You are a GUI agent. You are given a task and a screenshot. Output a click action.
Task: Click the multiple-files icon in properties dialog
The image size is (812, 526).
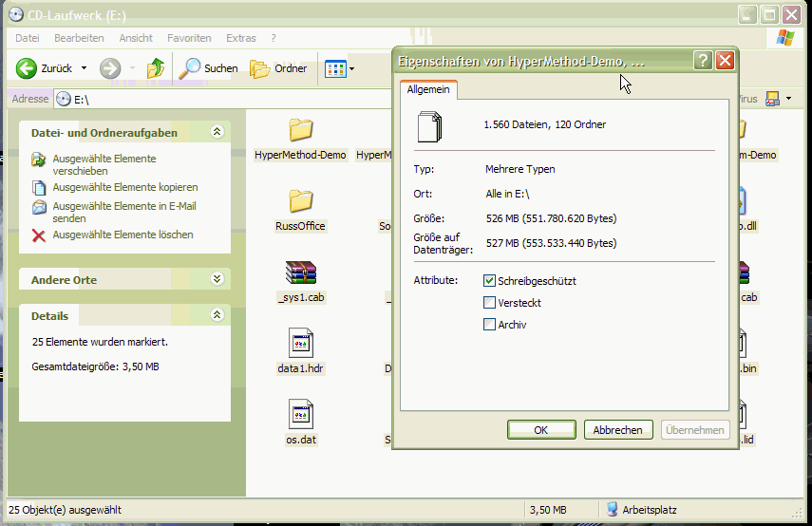click(430, 127)
